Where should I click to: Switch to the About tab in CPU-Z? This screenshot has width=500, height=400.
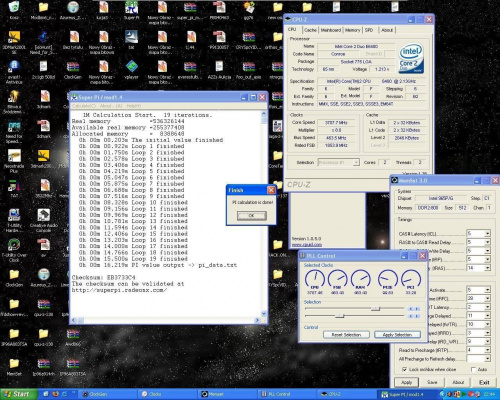tap(387, 30)
